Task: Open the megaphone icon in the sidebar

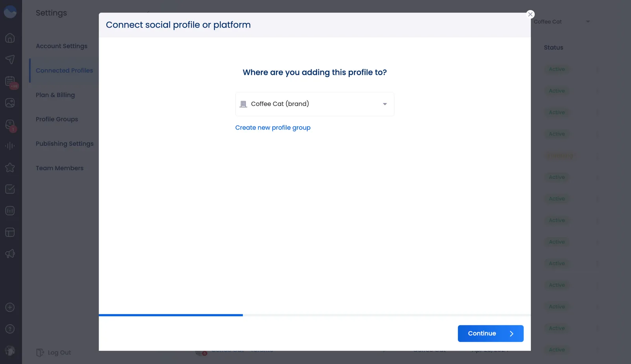Action: 10,254
